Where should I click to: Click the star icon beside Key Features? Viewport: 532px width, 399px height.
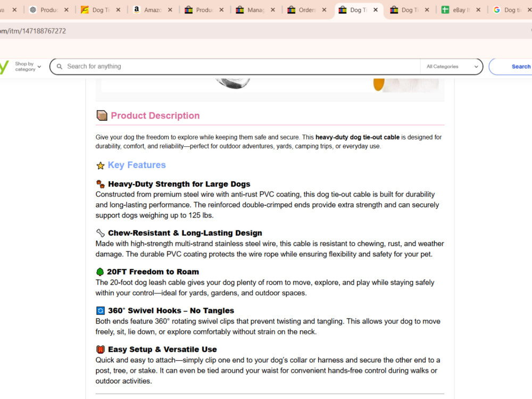[101, 165]
